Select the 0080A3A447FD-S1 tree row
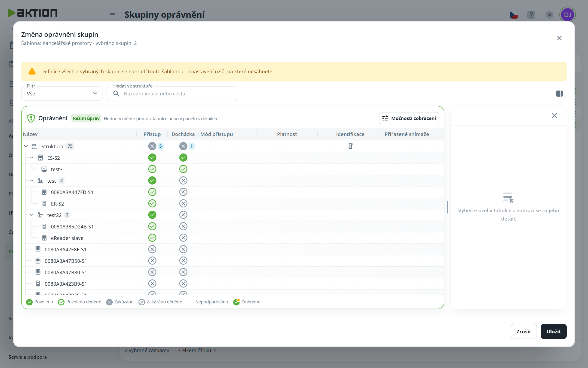The height and width of the screenshot is (368, 588). pyautogui.click(x=233, y=192)
